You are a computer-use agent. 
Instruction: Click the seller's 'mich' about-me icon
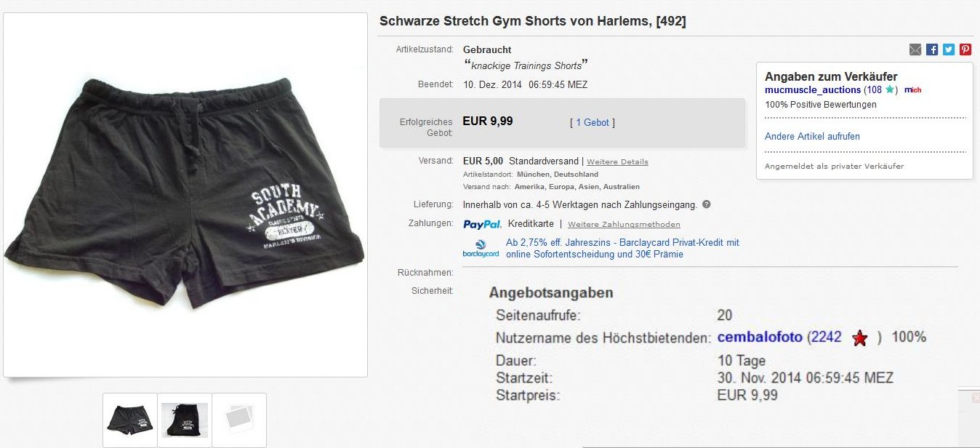tap(912, 89)
